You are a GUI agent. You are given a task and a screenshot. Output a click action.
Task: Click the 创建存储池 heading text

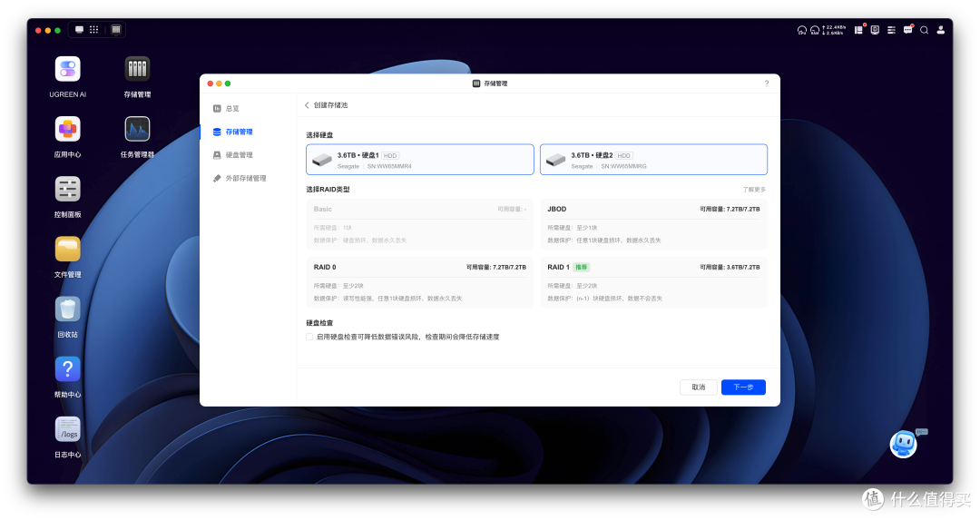pos(330,105)
